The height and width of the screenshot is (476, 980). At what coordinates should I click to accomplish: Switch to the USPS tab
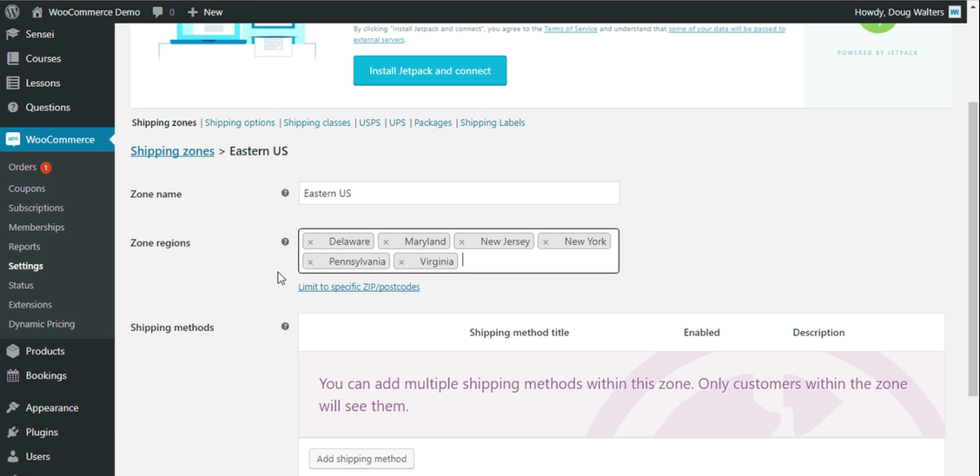(369, 122)
